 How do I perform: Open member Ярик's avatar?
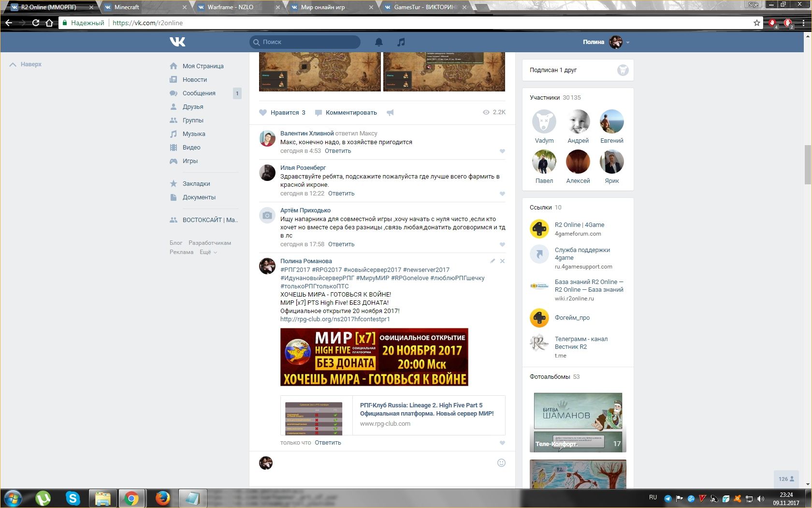(x=612, y=162)
